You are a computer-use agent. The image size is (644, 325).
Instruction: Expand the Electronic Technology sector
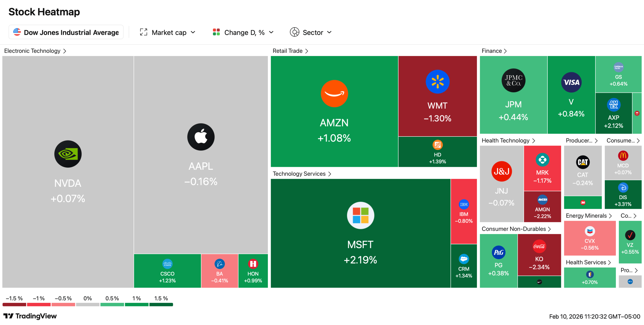(35, 51)
